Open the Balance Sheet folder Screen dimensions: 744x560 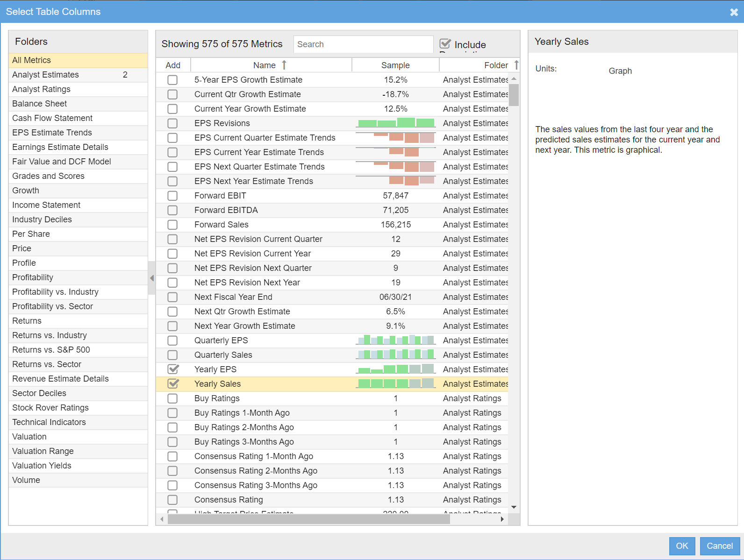pos(78,104)
